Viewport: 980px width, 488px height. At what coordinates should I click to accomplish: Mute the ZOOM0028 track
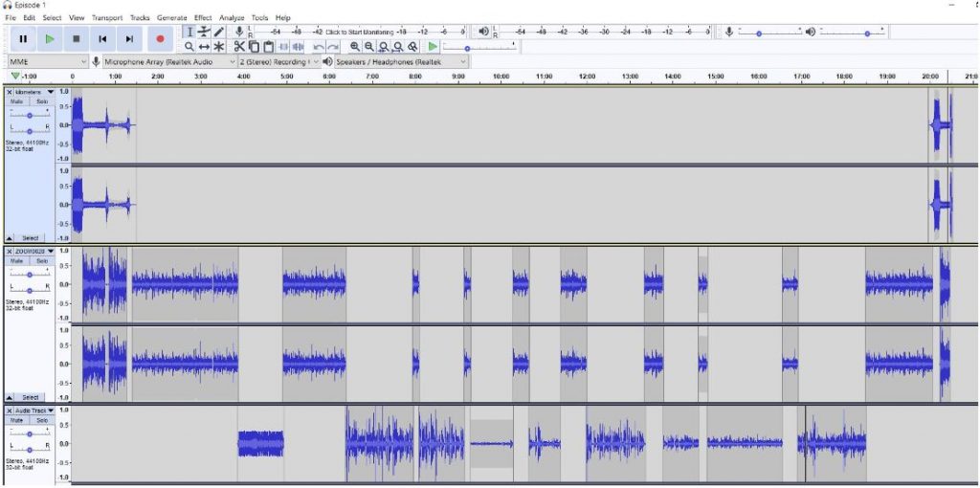[17, 260]
